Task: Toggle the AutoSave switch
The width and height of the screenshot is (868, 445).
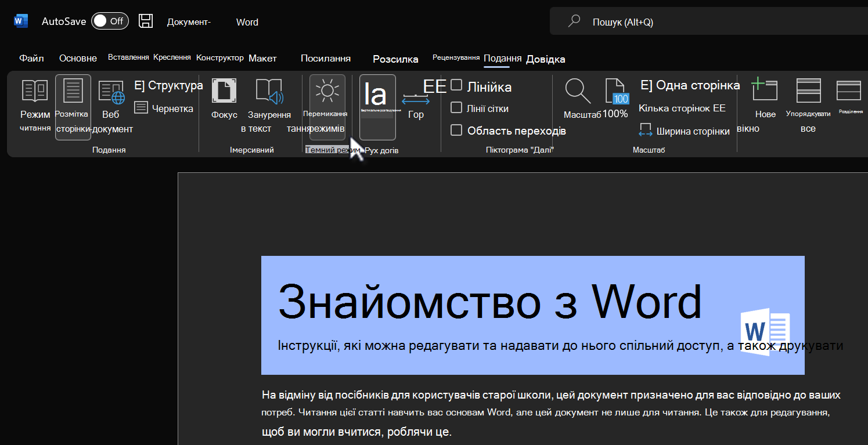Action: tap(110, 21)
